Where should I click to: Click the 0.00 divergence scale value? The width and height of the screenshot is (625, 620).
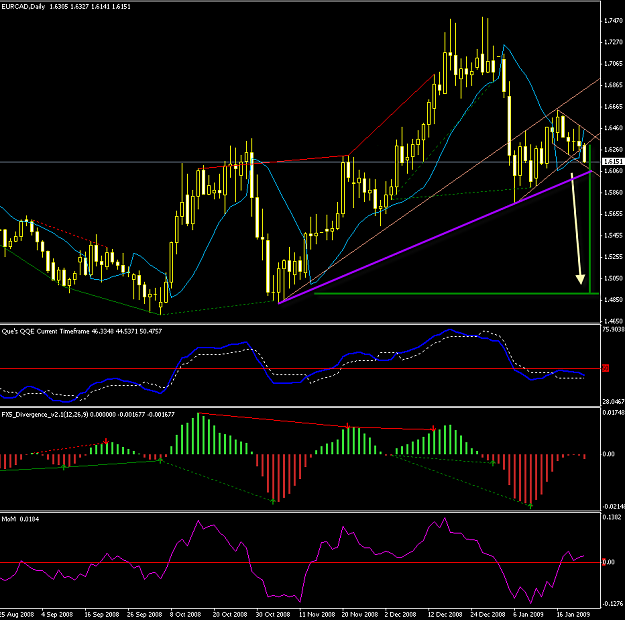[x=609, y=454]
